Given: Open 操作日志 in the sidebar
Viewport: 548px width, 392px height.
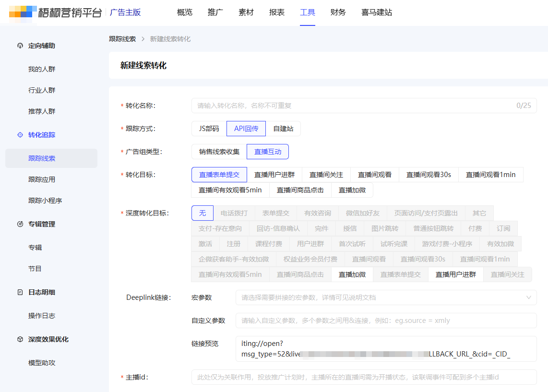Looking at the screenshot, I should click(42, 316).
